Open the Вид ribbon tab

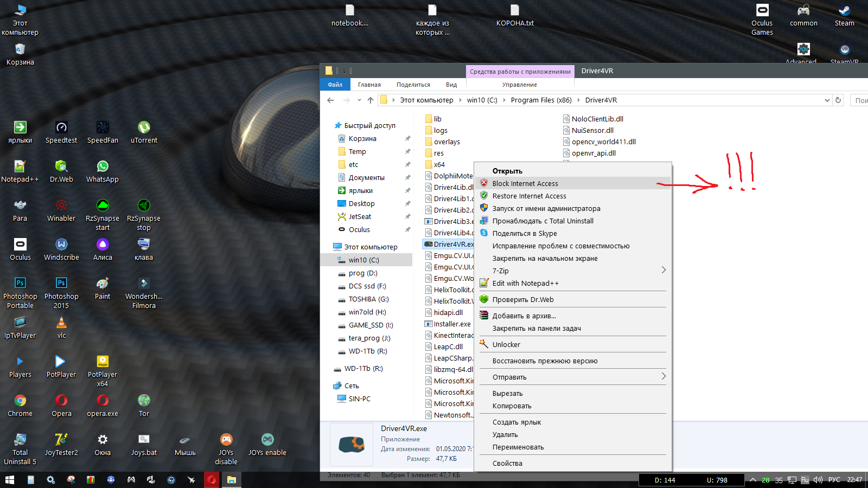point(451,85)
